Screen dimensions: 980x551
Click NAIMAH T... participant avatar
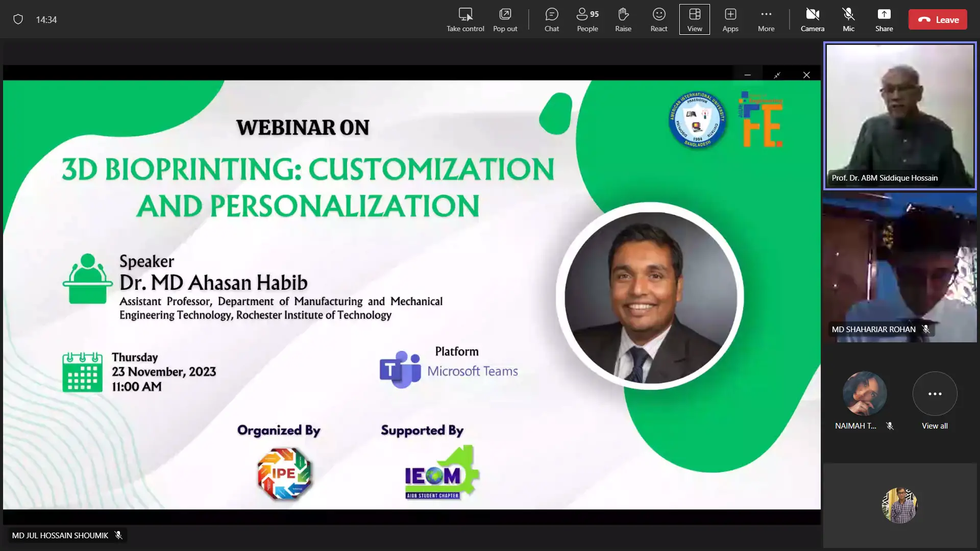(864, 394)
